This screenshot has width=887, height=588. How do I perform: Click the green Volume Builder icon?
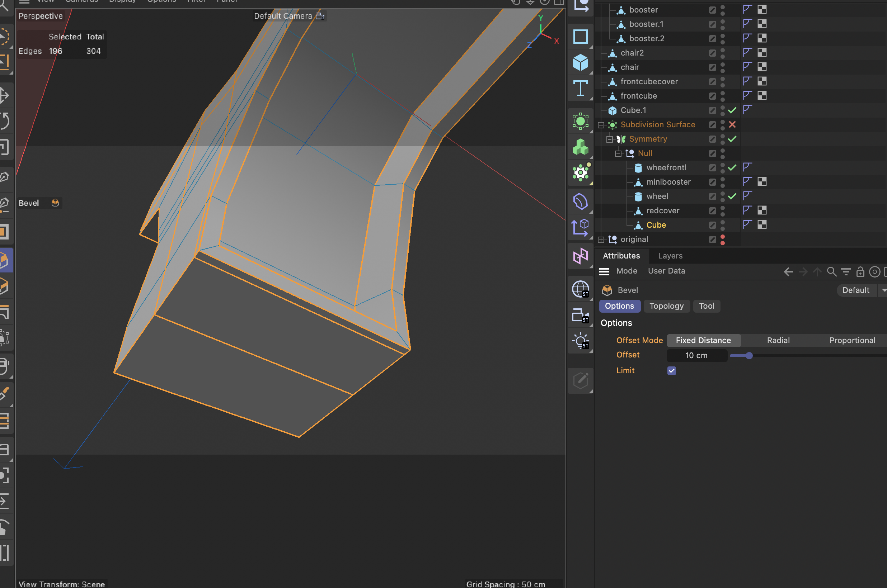(580, 147)
